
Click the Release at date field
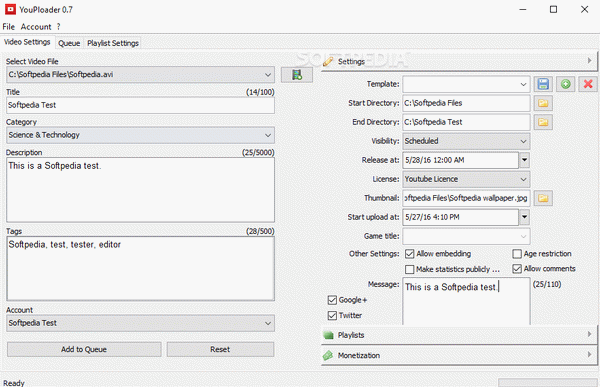point(461,160)
